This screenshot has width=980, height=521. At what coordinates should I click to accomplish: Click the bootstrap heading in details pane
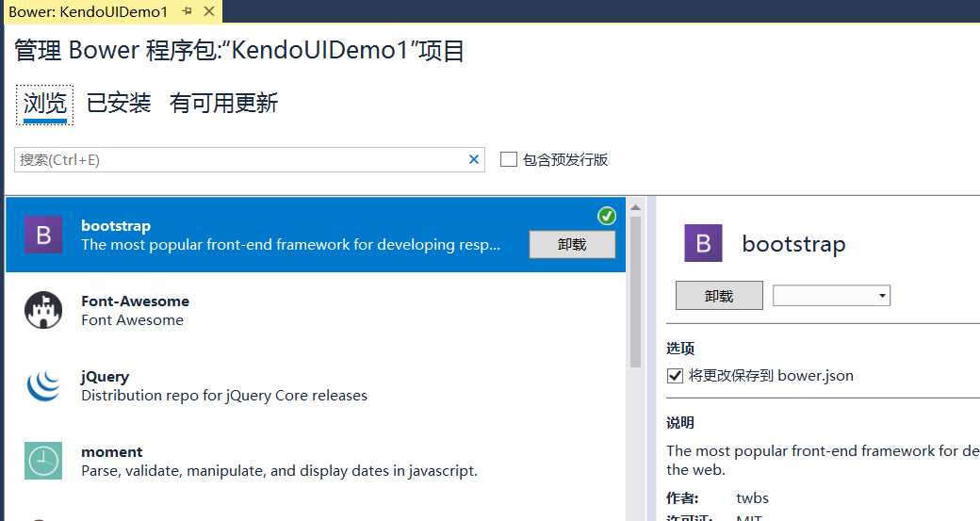coord(793,244)
